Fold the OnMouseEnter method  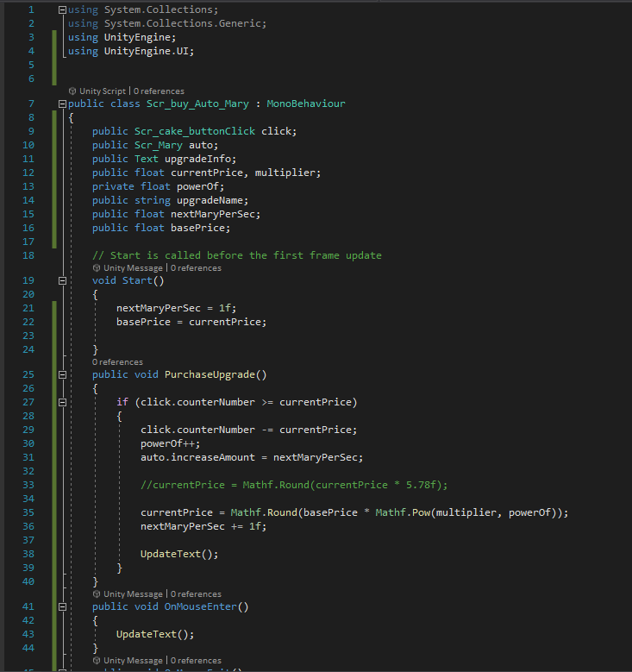pos(61,606)
